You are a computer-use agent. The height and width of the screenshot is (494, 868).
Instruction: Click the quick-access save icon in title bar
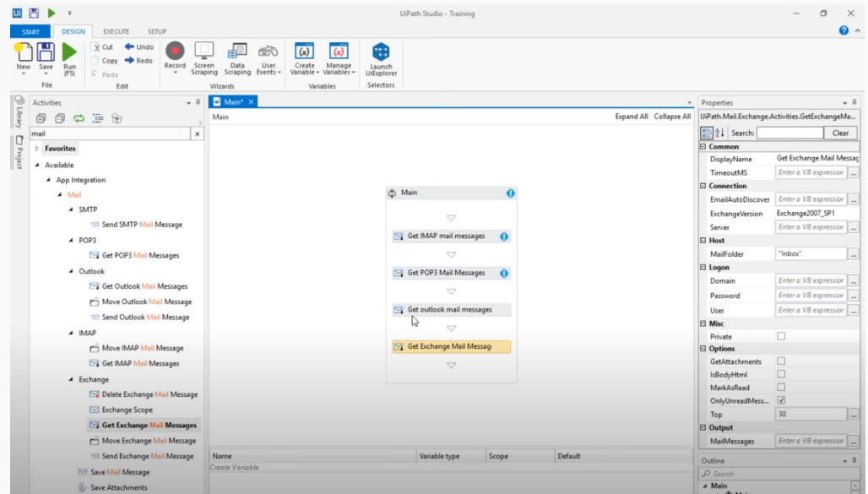click(34, 14)
